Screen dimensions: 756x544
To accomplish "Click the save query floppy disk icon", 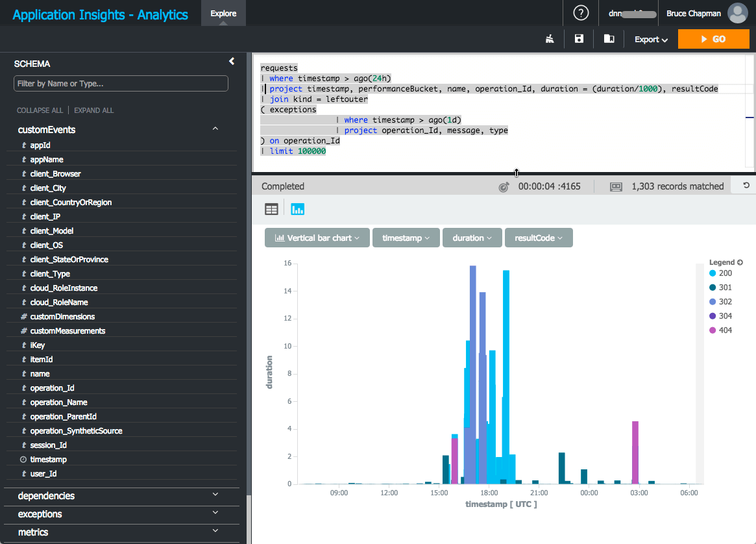I will tap(579, 40).
